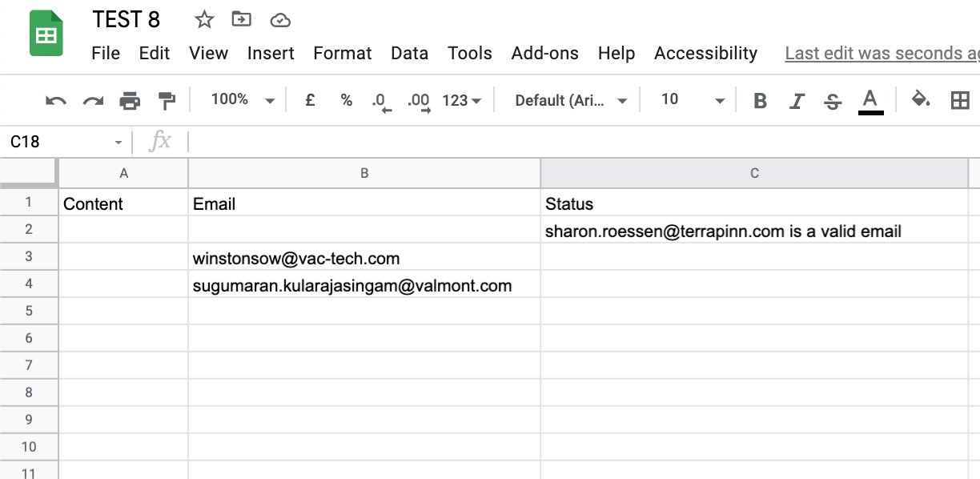This screenshot has width=980, height=479.
Task: Open the Format menu
Action: point(343,53)
